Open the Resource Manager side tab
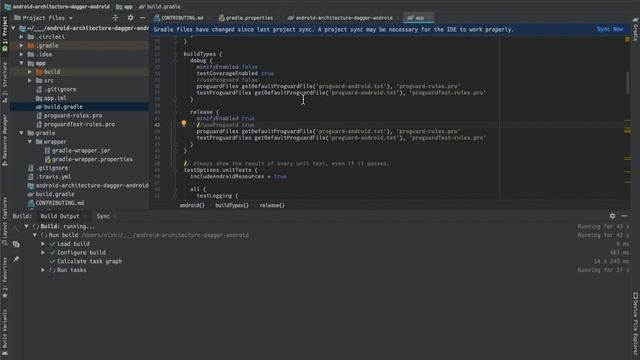The image size is (640, 360). point(5,140)
